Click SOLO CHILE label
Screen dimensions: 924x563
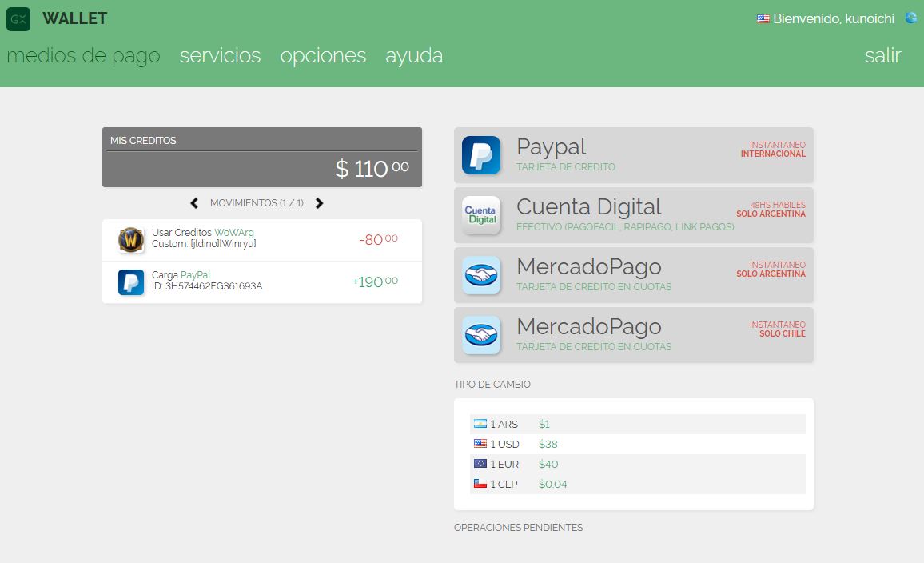(x=783, y=333)
